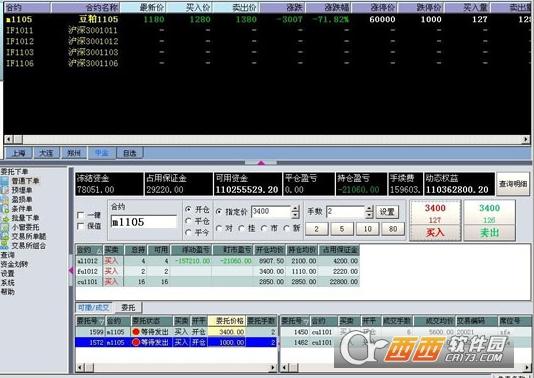The image size is (534, 378).
Task: Open the 委托 orders tab
Action: tap(128, 308)
